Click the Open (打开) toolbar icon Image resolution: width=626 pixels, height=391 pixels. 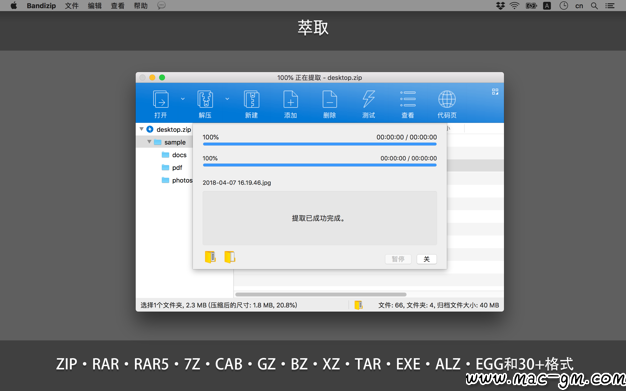click(160, 103)
